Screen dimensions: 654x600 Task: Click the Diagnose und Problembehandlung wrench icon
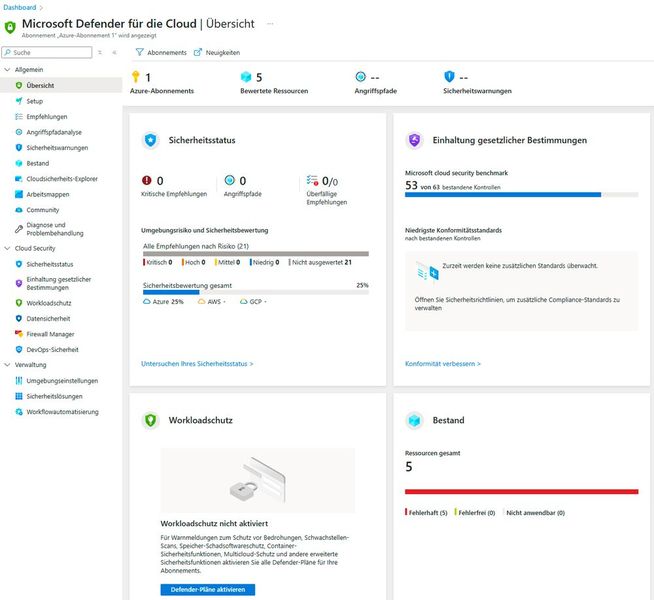(19, 229)
